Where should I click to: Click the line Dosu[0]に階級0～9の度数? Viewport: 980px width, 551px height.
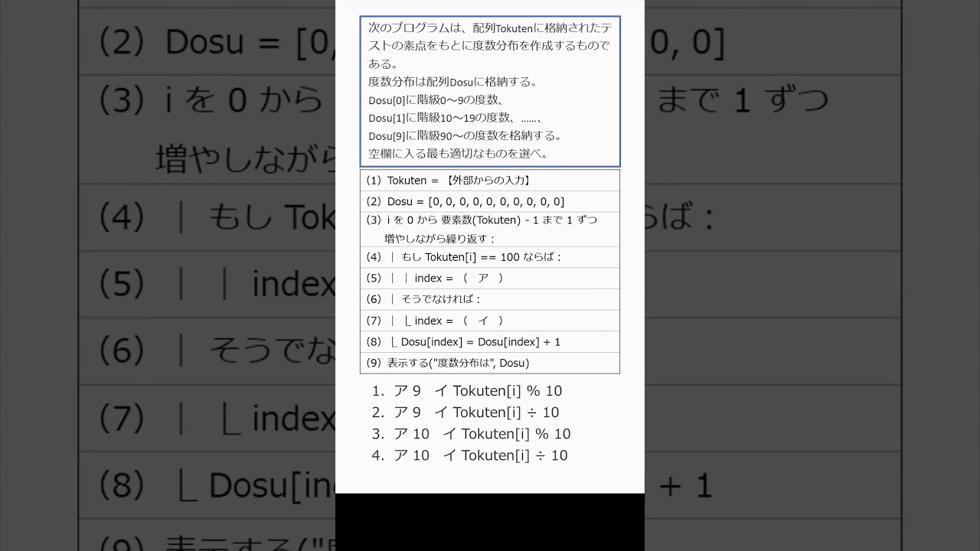coord(436,99)
